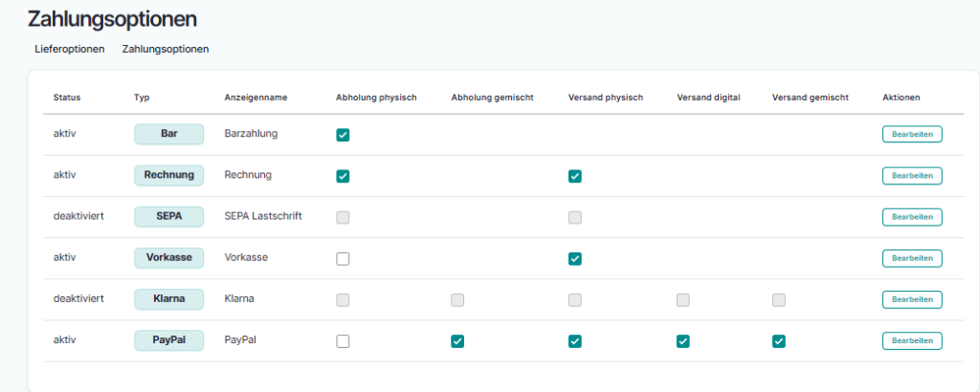980x392 pixels.
Task: Edit the Vorkasse payment option
Action: [911, 258]
